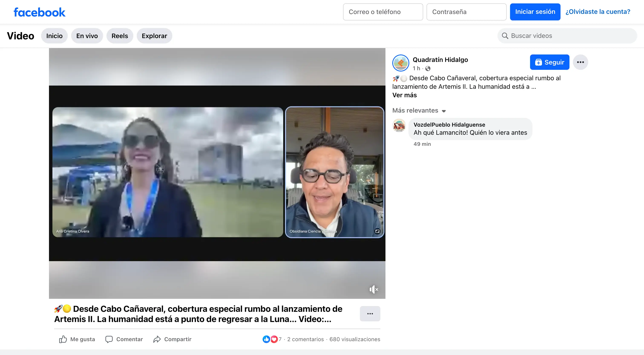Click the Compartir share arrow icon
This screenshot has width=644, height=355.
point(157,339)
